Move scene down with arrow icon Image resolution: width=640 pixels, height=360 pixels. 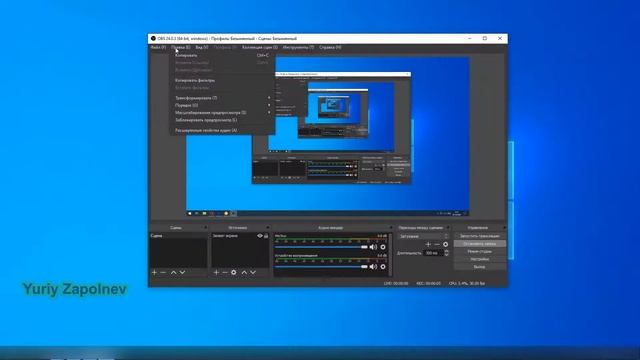[182, 272]
